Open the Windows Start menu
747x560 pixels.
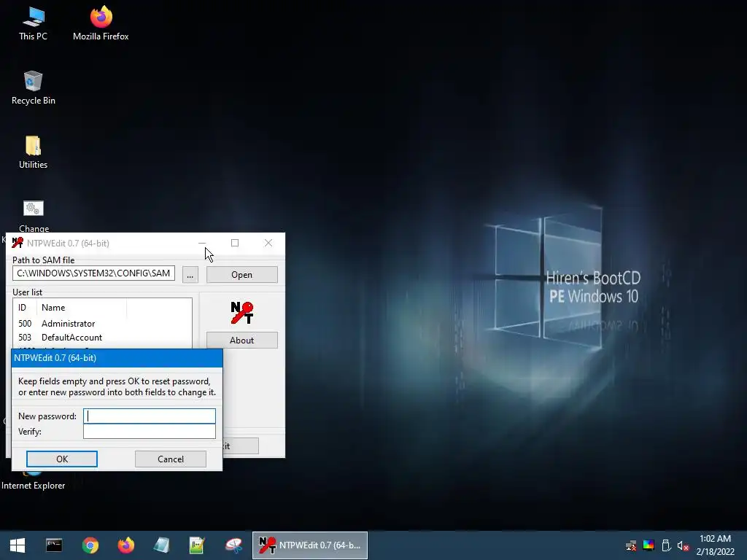[x=18, y=545]
